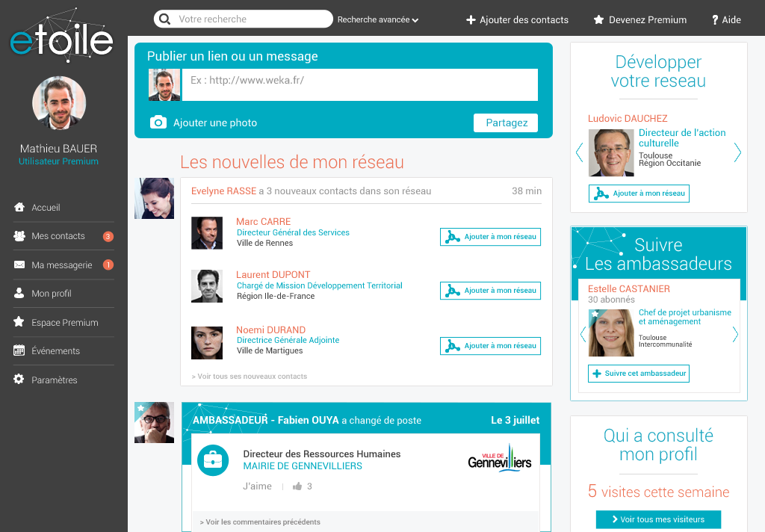The height and width of the screenshot is (532, 765).
Task: Click the thumbs-up like icon
Action: tap(297, 486)
